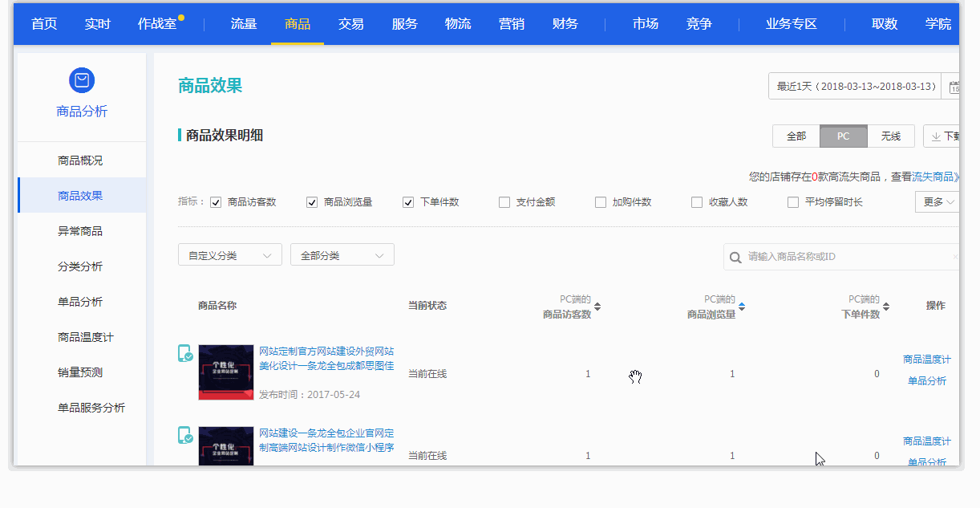This screenshot has width=980, height=508.
Task: Click the search magnifier icon
Action: pyautogui.click(x=735, y=258)
